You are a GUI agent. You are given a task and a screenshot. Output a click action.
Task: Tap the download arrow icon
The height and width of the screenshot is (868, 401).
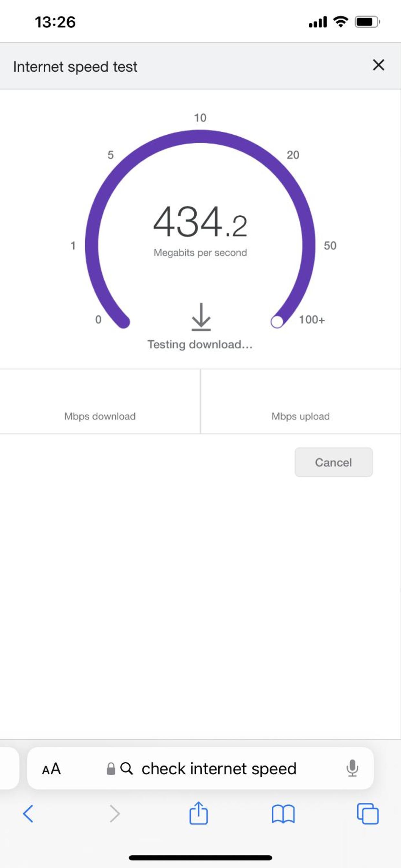[201, 316]
